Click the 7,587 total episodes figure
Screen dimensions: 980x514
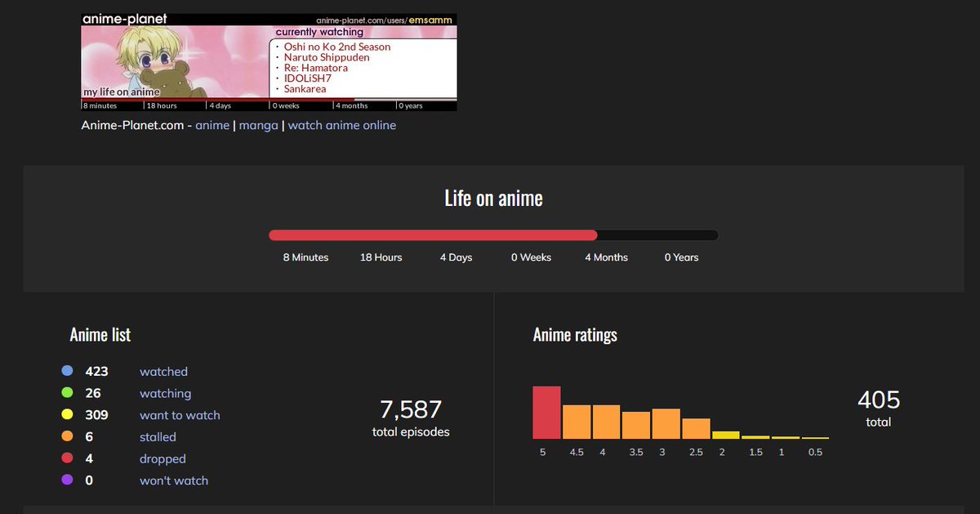(411, 409)
